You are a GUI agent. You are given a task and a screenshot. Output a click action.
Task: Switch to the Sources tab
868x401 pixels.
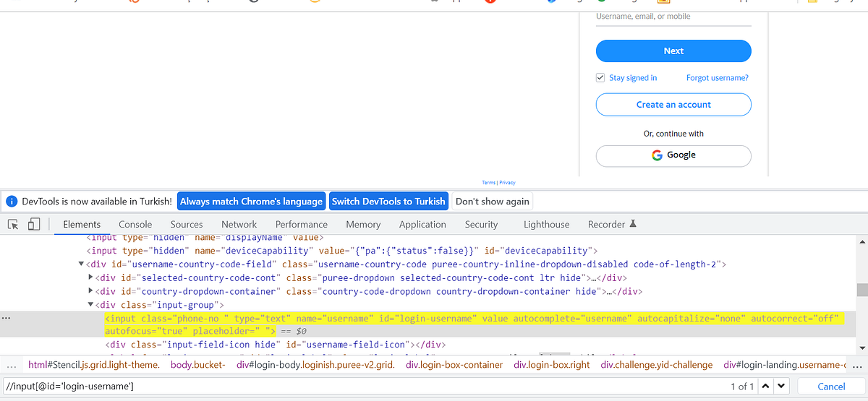[187, 225]
